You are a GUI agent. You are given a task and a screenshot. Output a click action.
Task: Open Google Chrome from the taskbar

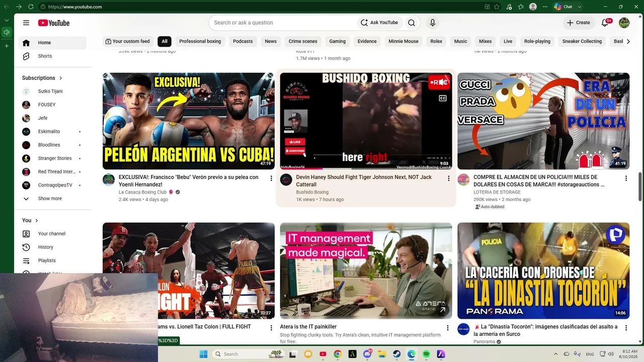pos(338,354)
